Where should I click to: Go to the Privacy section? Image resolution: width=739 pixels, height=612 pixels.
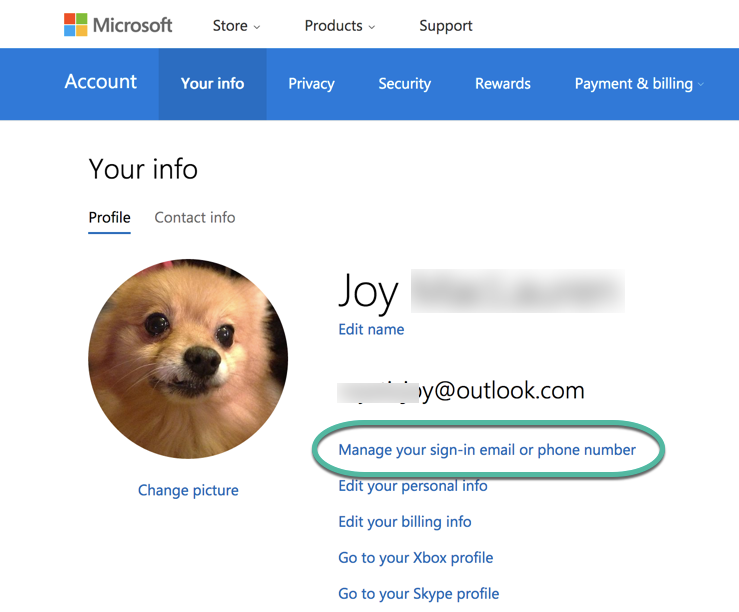(311, 84)
